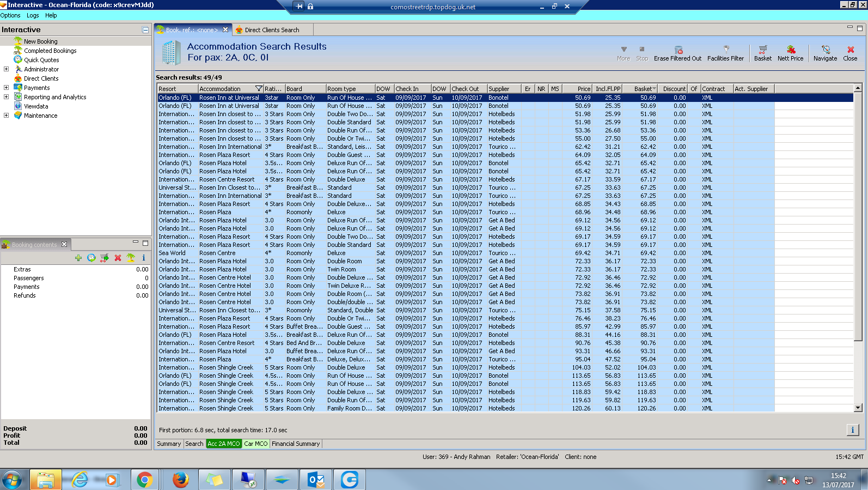The width and height of the screenshot is (868, 490).
Task: Click the Windows Start button
Action: (12, 480)
